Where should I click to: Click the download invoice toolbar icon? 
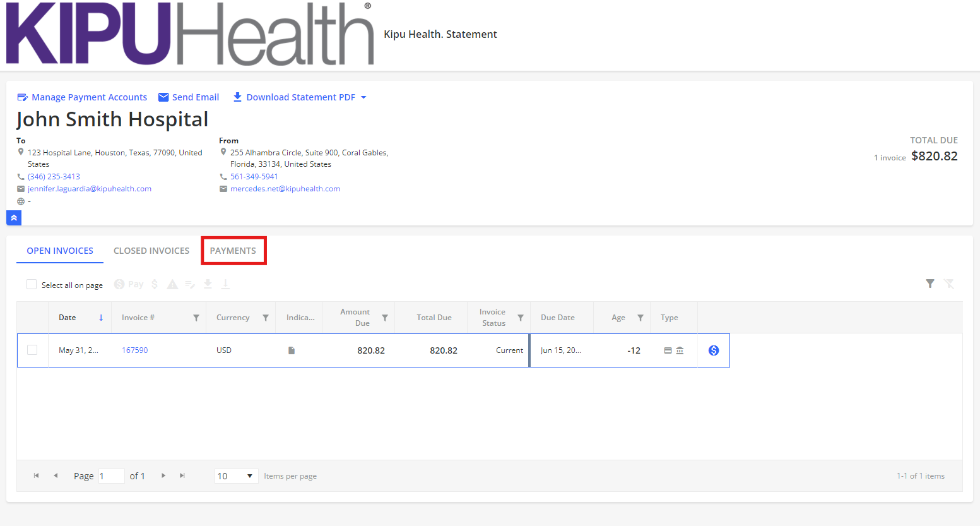tap(208, 284)
